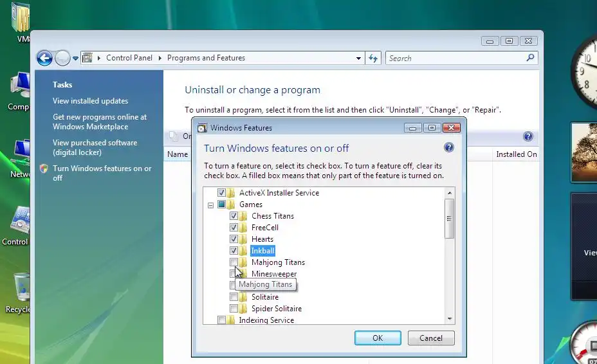Go back with the blue Back arrow

[44, 59]
